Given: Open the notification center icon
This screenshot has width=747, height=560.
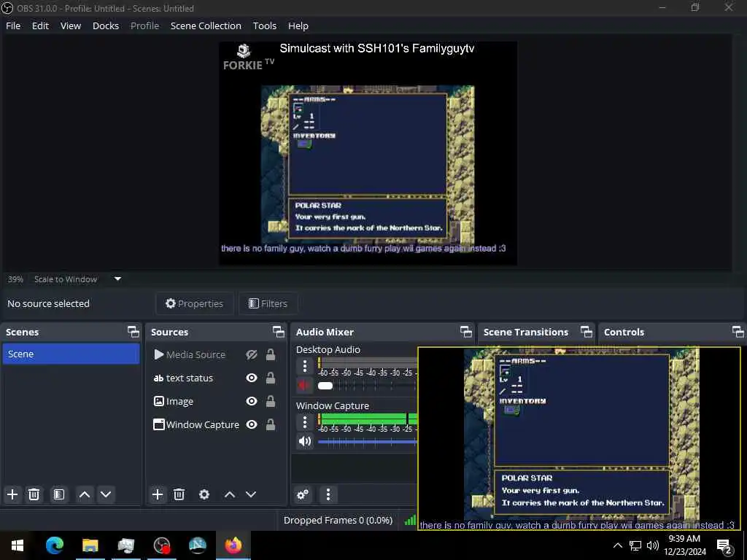Looking at the screenshot, I should [x=724, y=545].
